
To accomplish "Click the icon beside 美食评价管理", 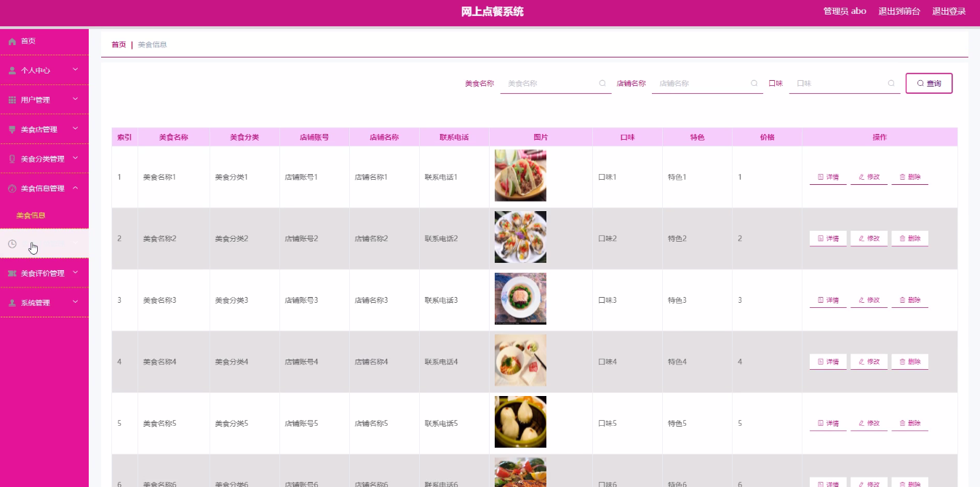I will click(12, 274).
